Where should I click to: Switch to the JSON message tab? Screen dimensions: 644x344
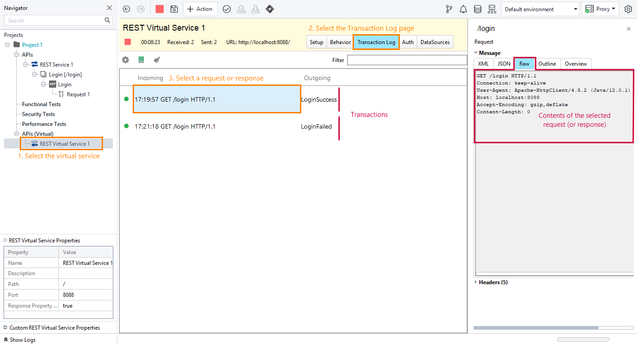pos(504,64)
